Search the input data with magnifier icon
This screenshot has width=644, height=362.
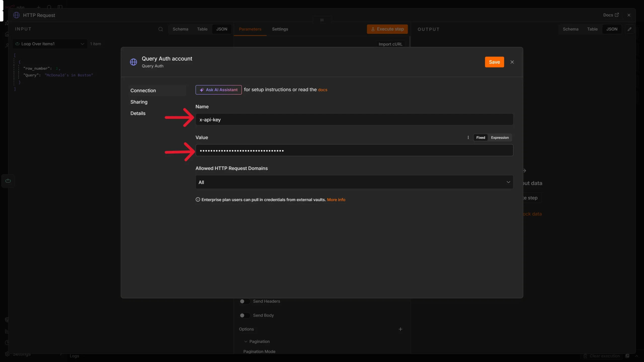(x=160, y=29)
